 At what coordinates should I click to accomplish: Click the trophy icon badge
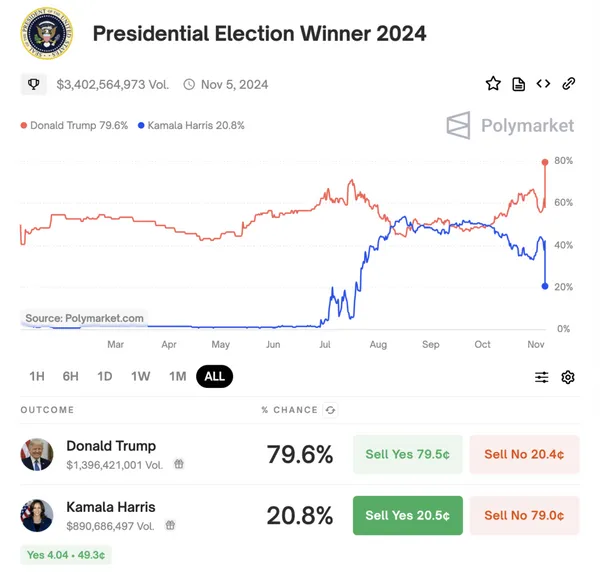34,84
